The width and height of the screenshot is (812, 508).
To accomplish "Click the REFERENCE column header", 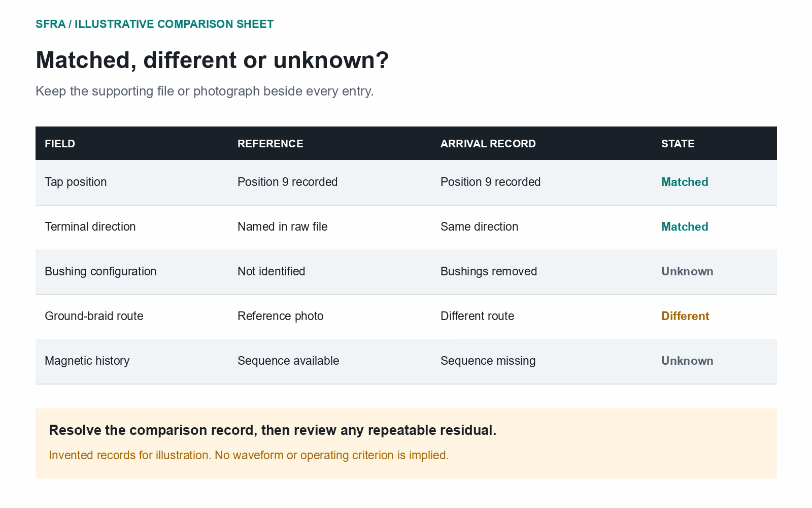I will (x=270, y=144).
